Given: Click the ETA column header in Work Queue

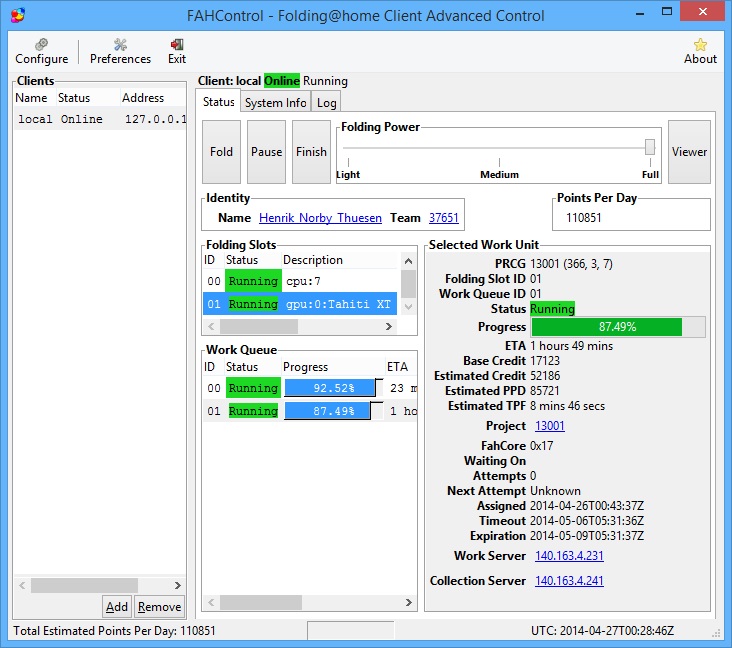Looking at the screenshot, I should coord(401,367).
